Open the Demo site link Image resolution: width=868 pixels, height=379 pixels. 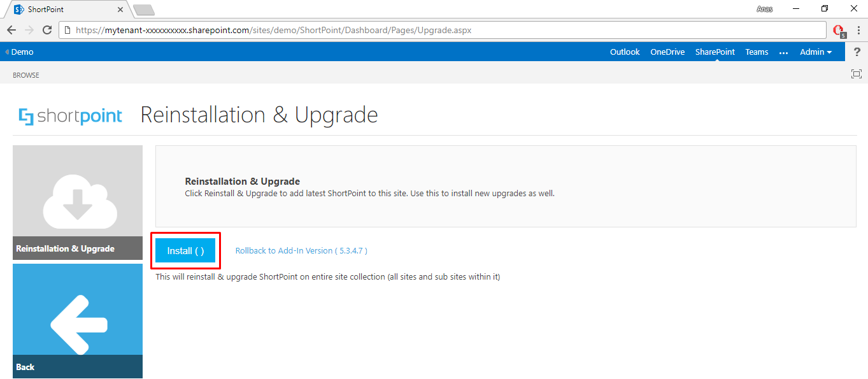(x=20, y=52)
